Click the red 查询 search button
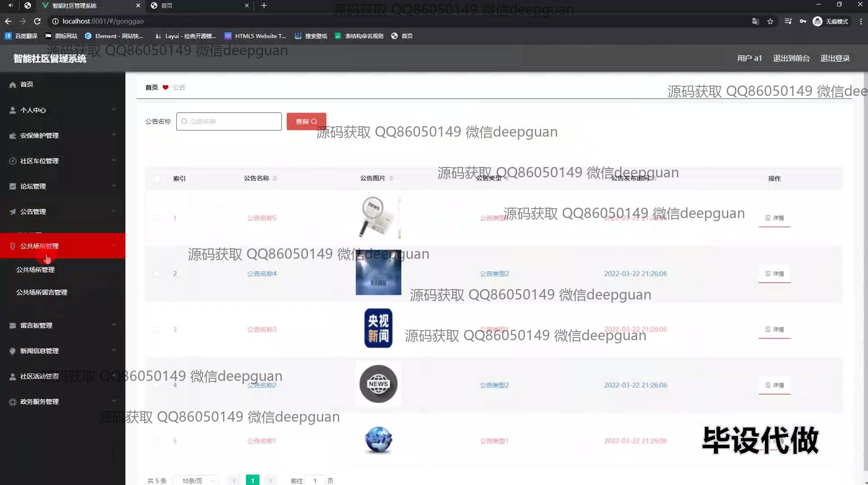Image resolution: width=868 pixels, height=485 pixels. click(306, 121)
